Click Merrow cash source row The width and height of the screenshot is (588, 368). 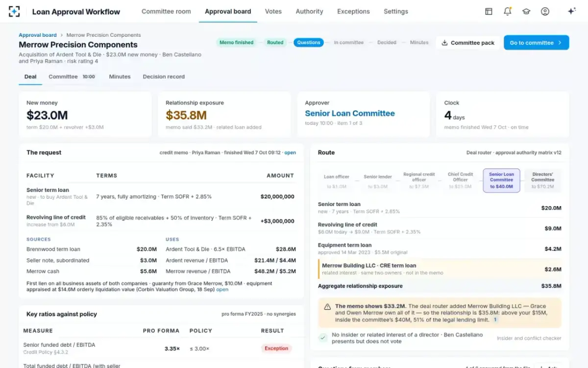pyautogui.click(x=92, y=271)
